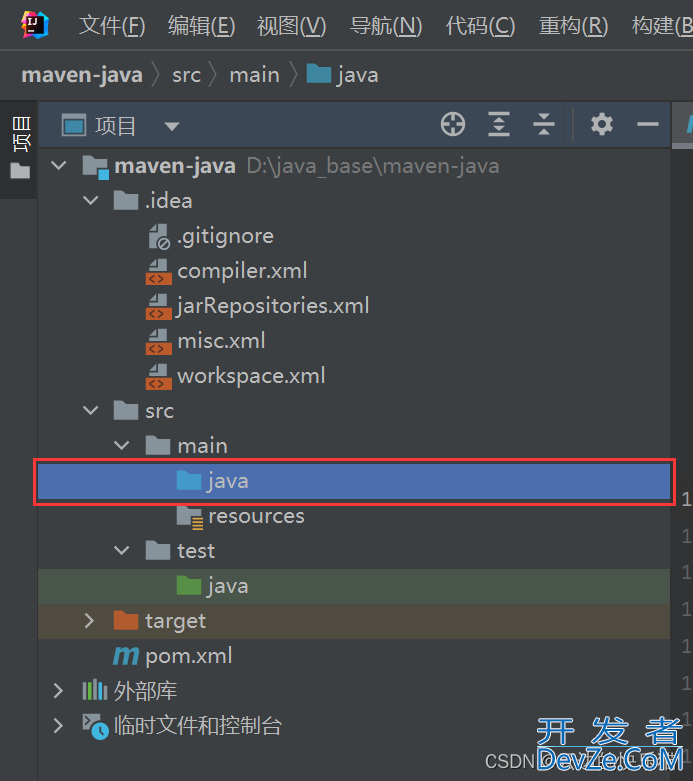
Task: Select the pom.xml file name
Action: (189, 656)
